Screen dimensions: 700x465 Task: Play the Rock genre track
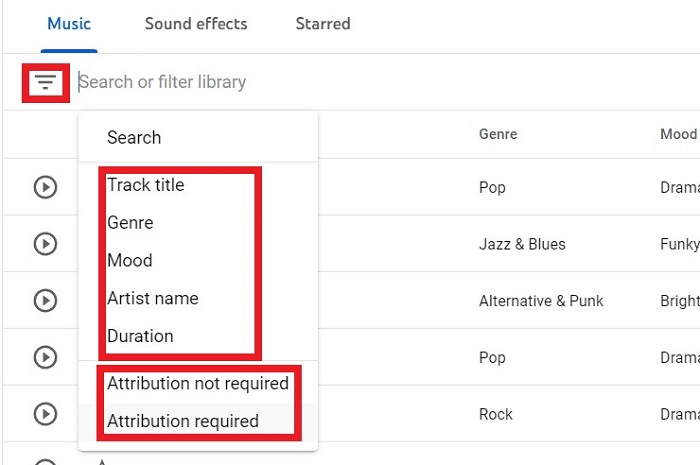coord(45,414)
